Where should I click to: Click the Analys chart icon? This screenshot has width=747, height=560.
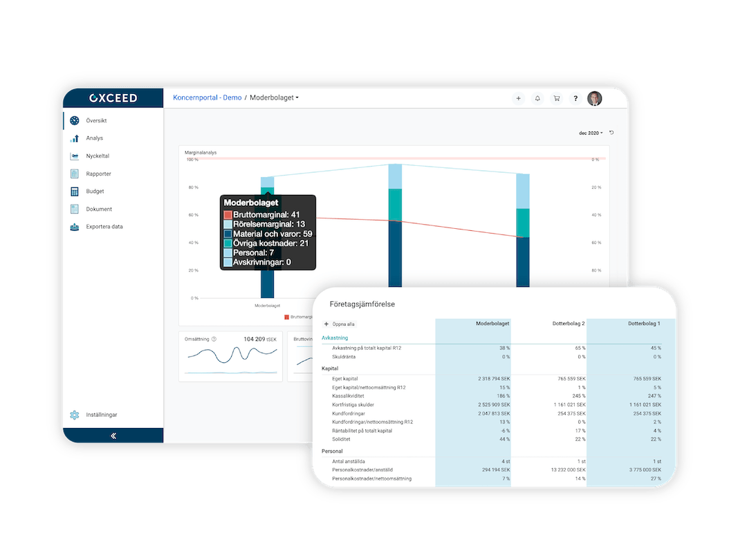(75, 138)
